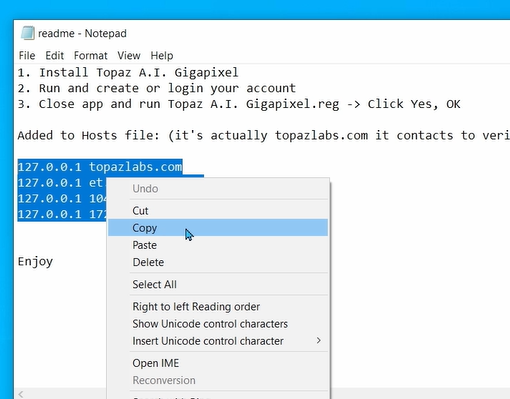Click the 'readme - Notepad' window title
Image resolution: width=510 pixels, height=399 pixels.
click(x=82, y=33)
